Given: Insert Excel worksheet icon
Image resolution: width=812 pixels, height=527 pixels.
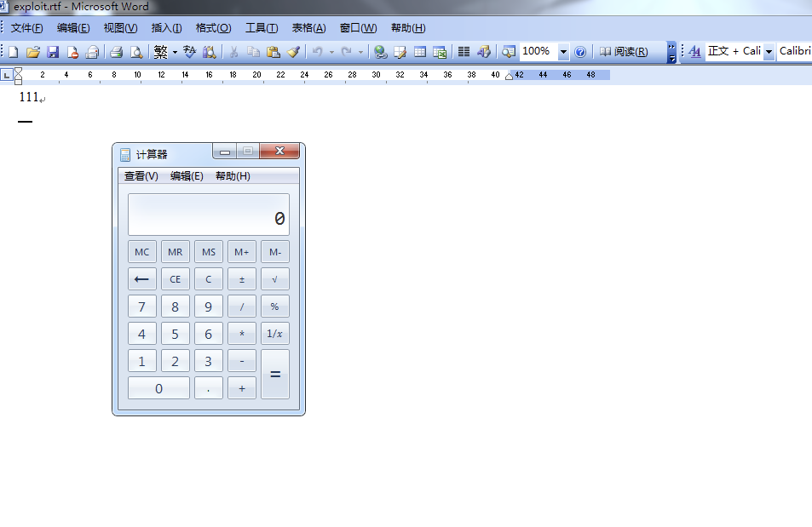Looking at the screenshot, I should point(440,52).
